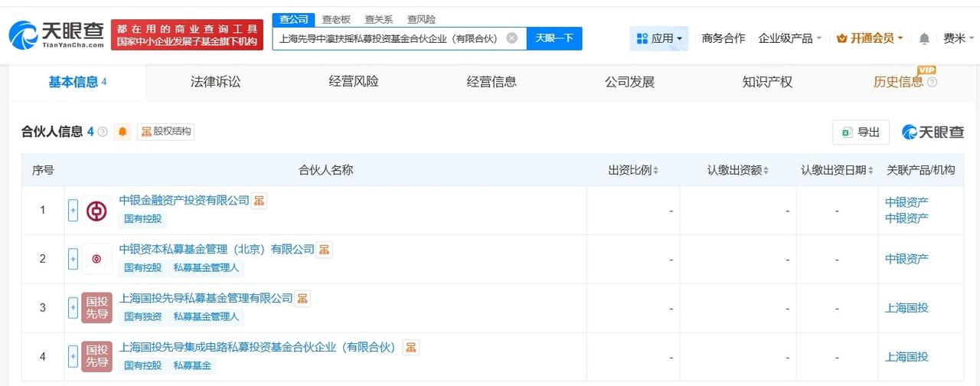Switch to the 法律诉讼 tab

click(x=215, y=82)
